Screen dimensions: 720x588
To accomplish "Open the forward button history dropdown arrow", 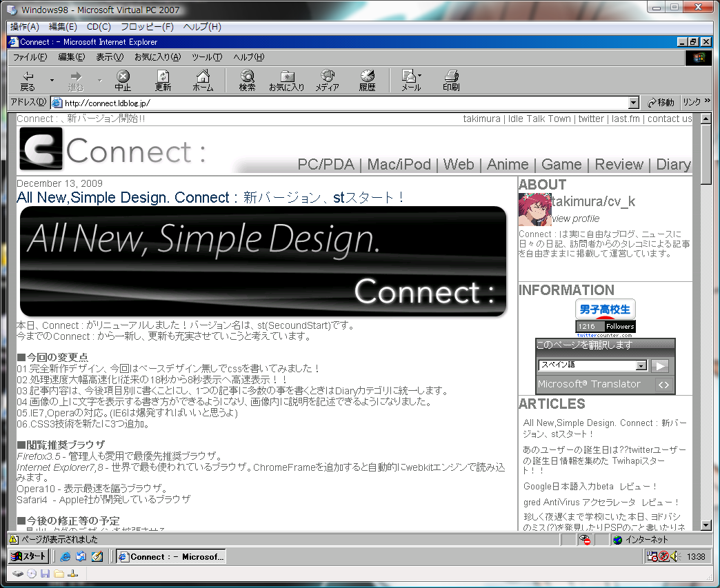I will coord(99,81).
